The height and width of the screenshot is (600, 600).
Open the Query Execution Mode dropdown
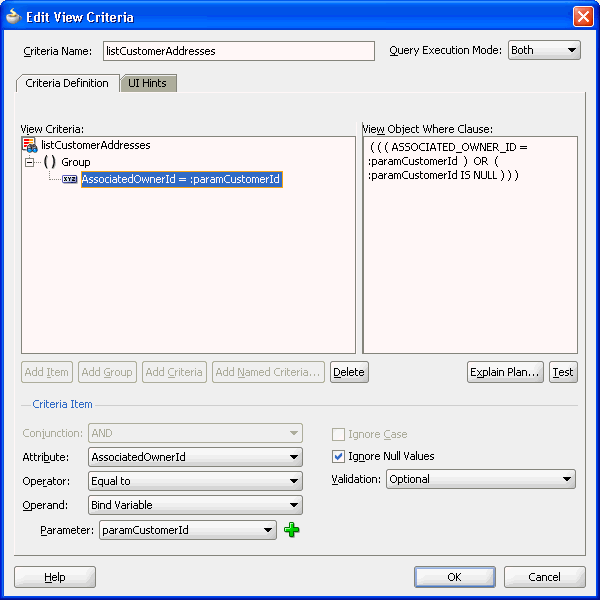point(544,50)
